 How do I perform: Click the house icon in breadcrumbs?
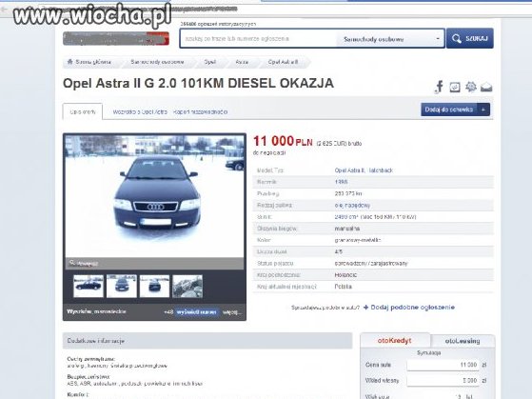[69, 62]
